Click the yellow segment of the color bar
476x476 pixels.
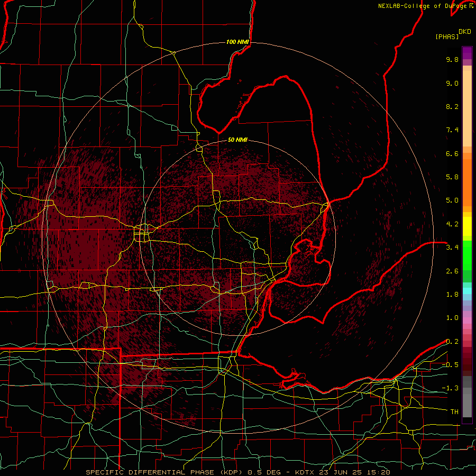pyautogui.click(x=467, y=226)
